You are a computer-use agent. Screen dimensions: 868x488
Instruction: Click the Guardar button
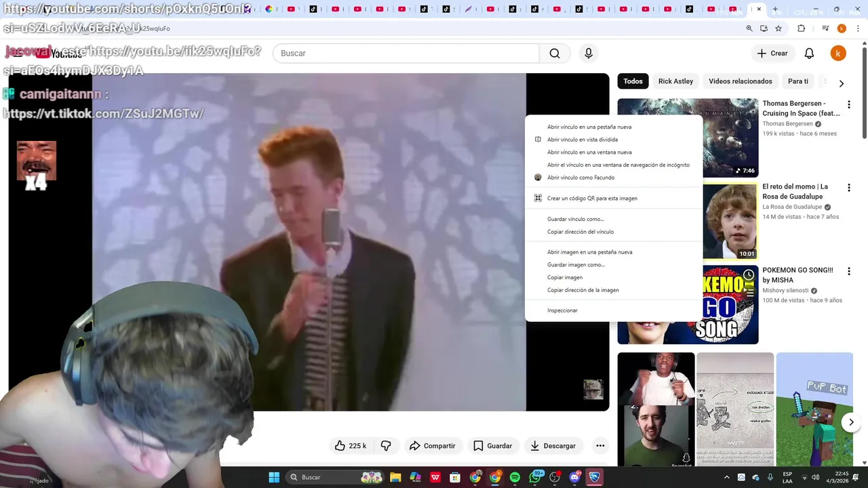[x=492, y=445]
